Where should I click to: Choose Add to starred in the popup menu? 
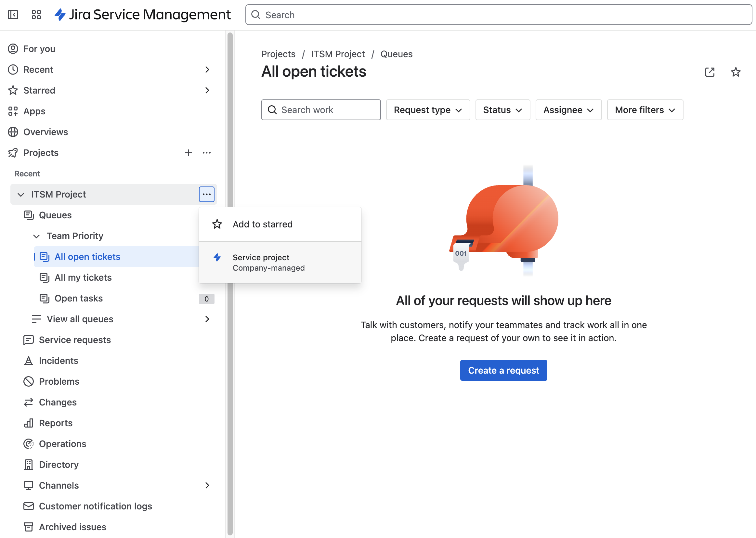click(263, 224)
